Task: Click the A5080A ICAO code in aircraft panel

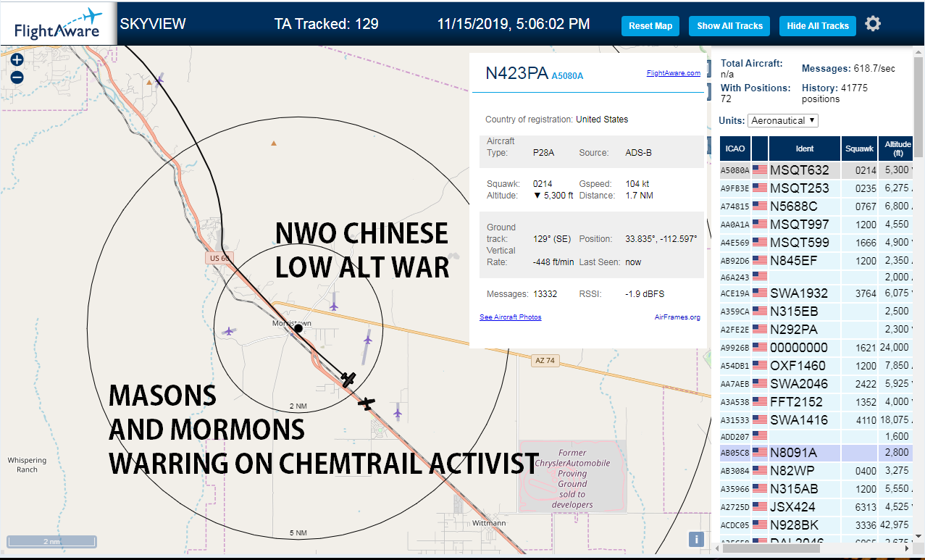Action: point(567,75)
